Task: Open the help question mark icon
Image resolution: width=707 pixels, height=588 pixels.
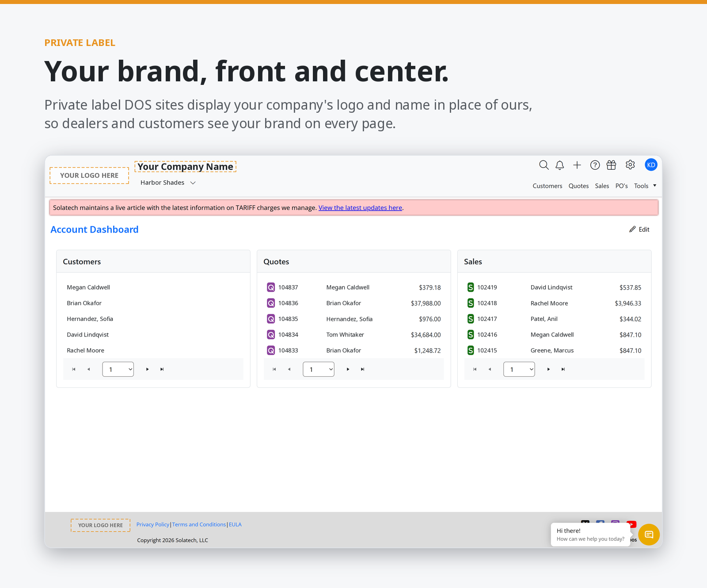Action: (595, 165)
